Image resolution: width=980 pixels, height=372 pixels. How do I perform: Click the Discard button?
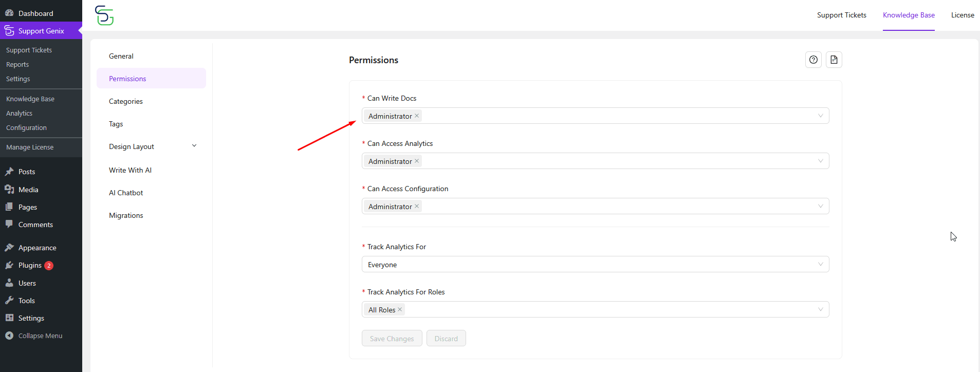[x=446, y=338]
